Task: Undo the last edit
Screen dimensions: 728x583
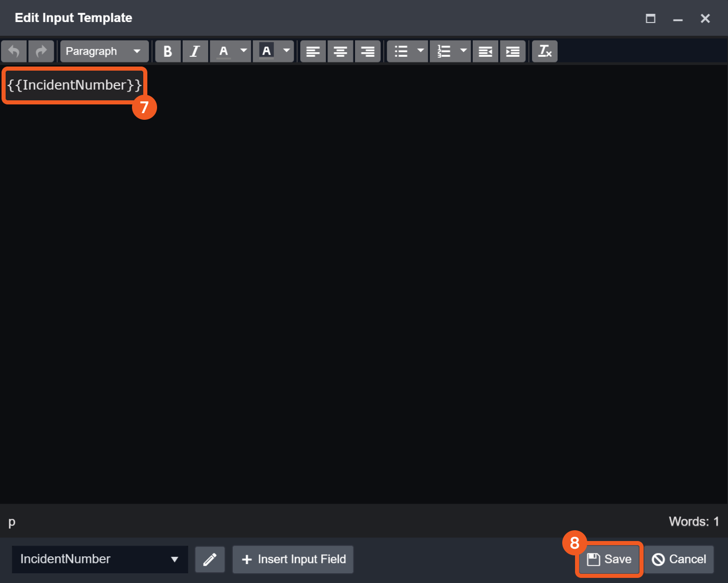Action: click(14, 51)
